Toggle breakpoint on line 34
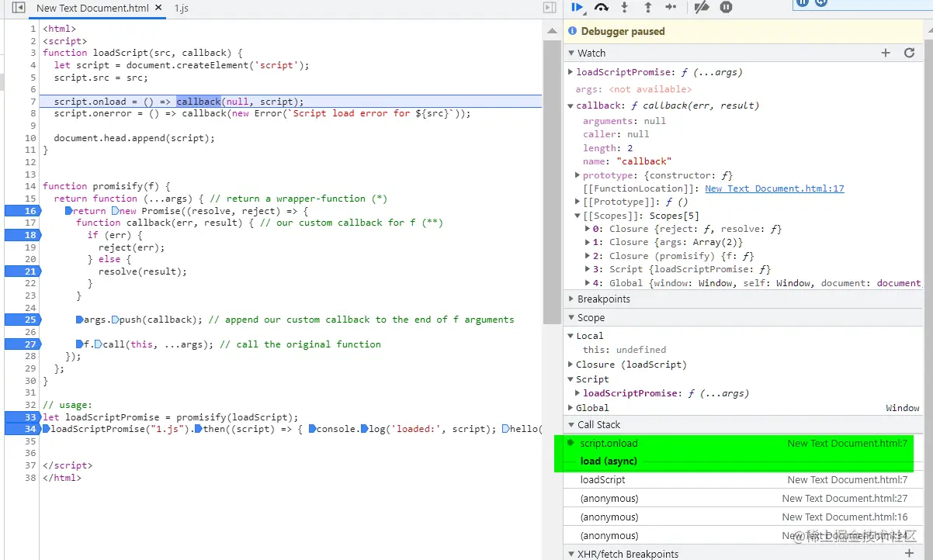The image size is (933, 560). [22, 429]
